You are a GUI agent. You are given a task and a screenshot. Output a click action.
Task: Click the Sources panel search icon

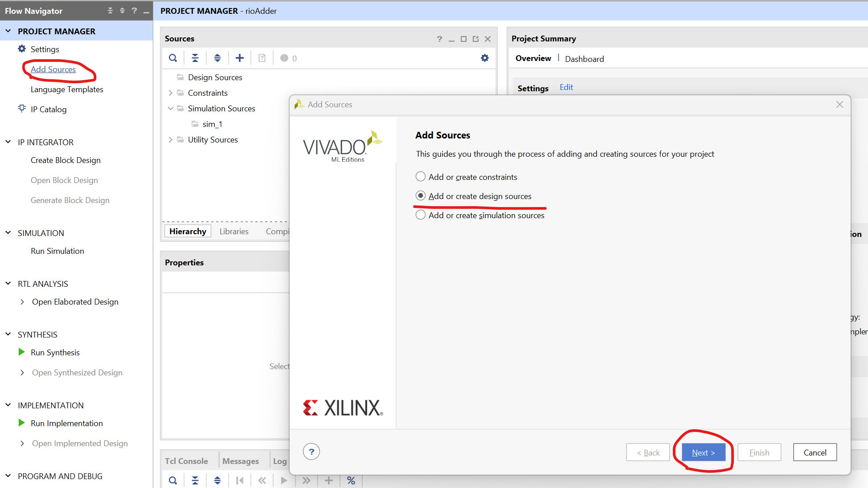pos(173,58)
